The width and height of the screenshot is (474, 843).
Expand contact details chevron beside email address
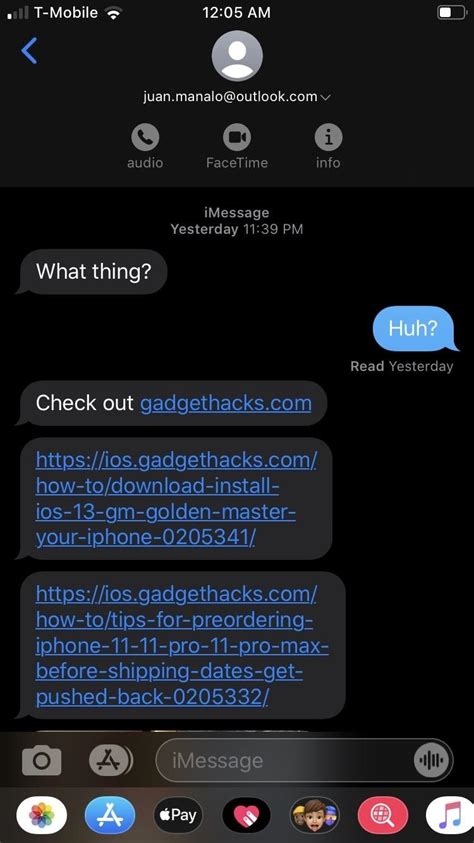pos(325,97)
